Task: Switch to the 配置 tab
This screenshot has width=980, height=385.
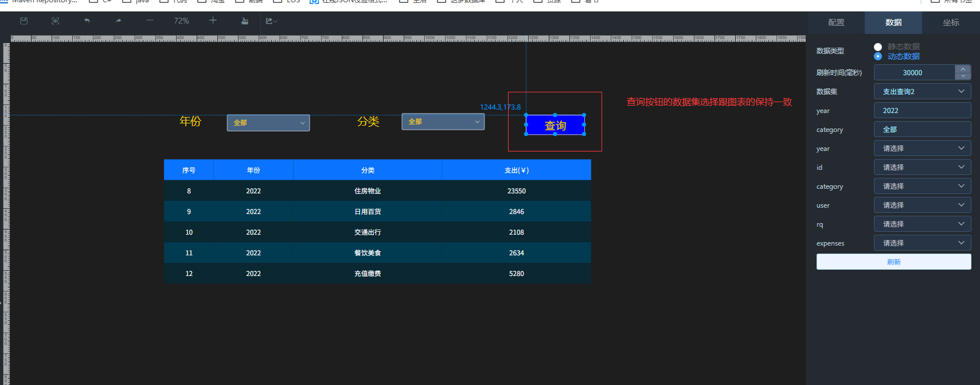Action: [836, 22]
